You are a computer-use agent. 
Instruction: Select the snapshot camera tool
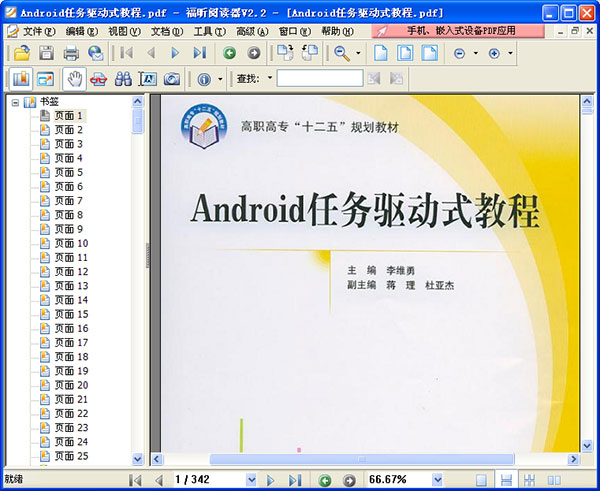[172, 79]
